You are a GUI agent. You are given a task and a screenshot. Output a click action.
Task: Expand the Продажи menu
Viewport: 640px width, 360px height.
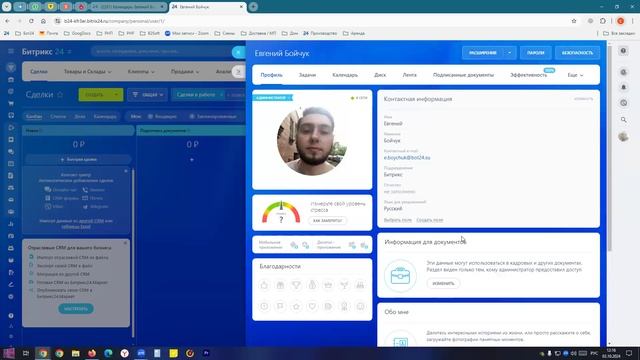[x=185, y=71]
